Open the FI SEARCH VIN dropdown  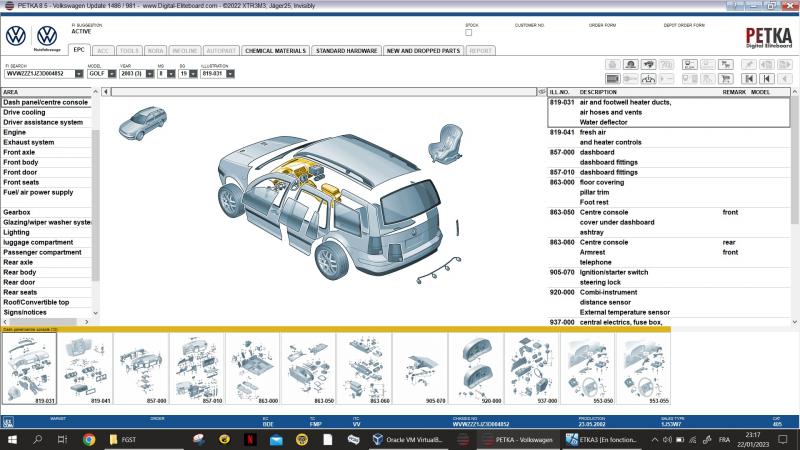79,74
